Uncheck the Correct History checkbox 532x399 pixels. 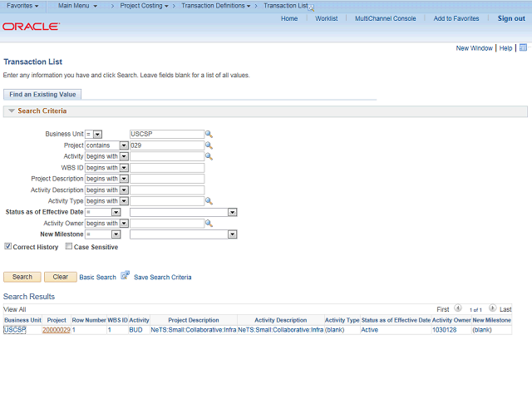tap(7, 246)
